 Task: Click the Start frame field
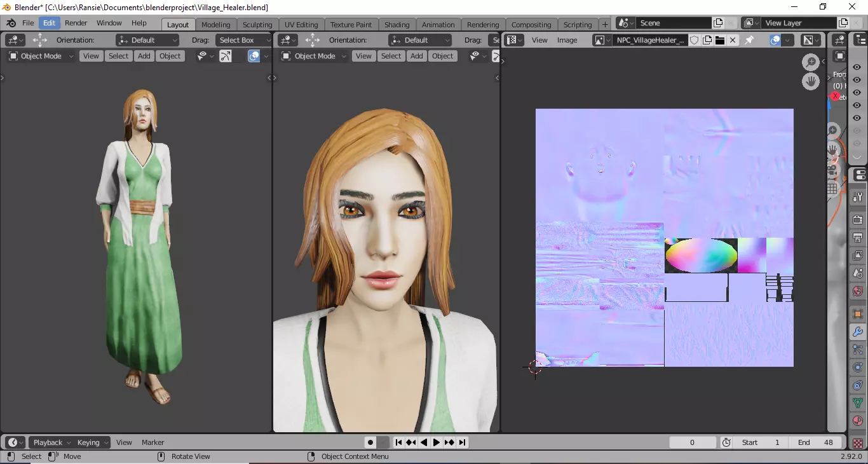point(761,442)
